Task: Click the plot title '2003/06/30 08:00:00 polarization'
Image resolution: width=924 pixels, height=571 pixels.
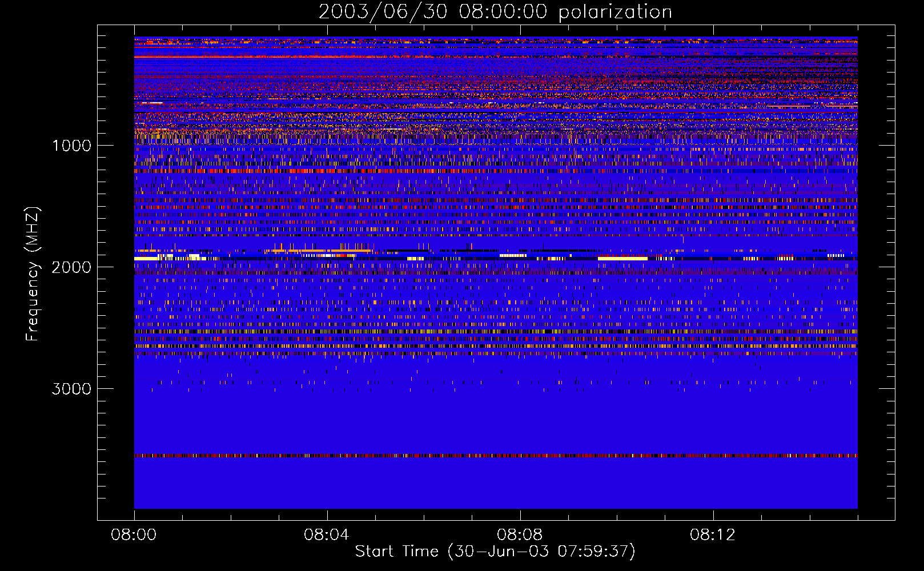Action: click(495, 11)
